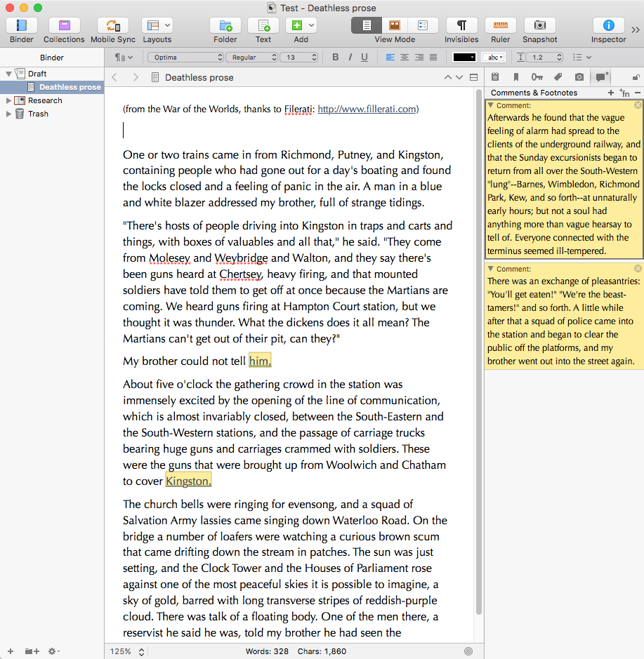Open the inspector Notes tab icon
Screen dimensions: 644x659
coord(495,77)
